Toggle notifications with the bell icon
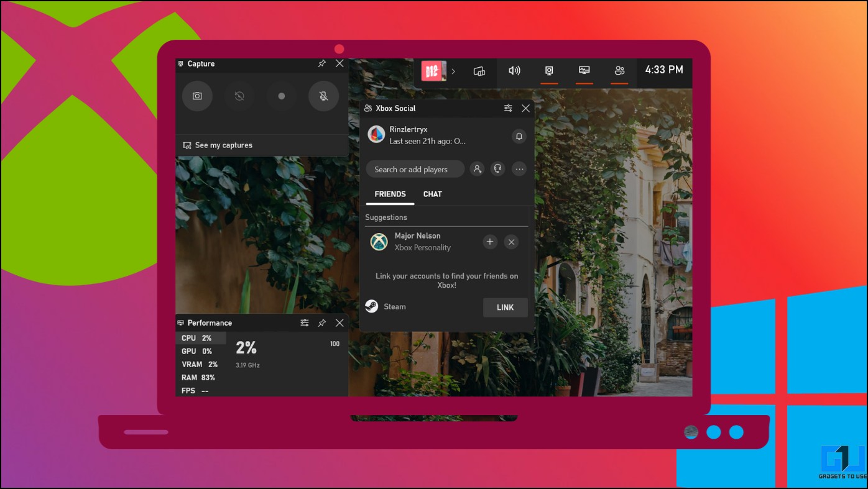The height and width of the screenshot is (489, 868). [x=519, y=135]
